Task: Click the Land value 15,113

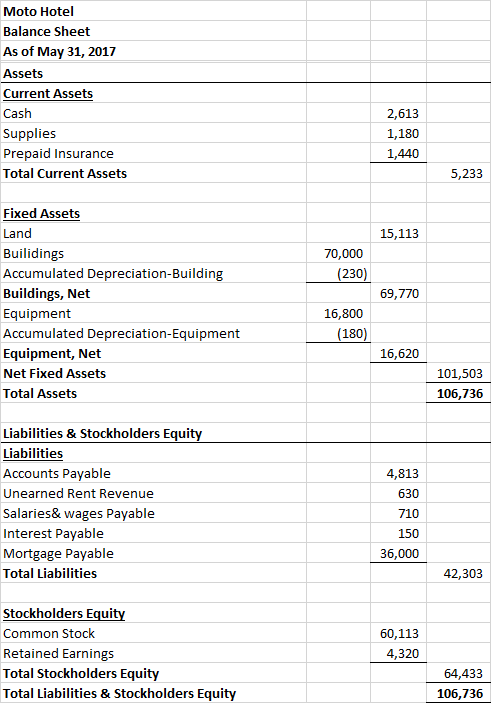Action: (399, 234)
